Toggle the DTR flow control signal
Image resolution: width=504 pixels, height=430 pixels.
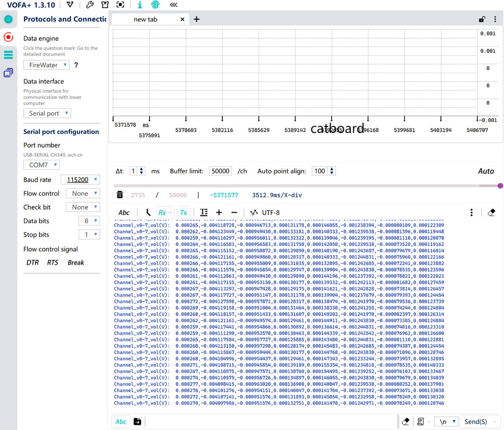click(32, 263)
